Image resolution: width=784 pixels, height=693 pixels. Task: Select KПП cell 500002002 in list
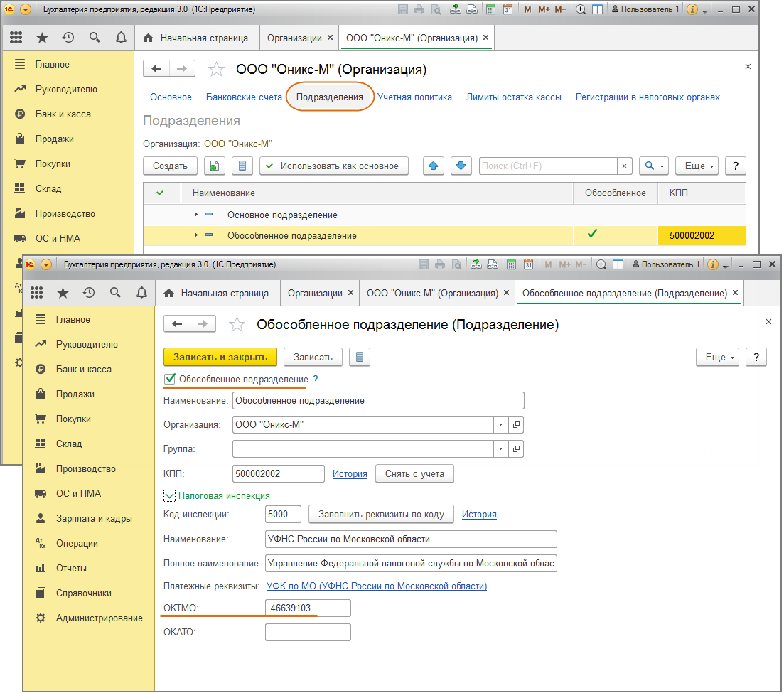click(702, 235)
